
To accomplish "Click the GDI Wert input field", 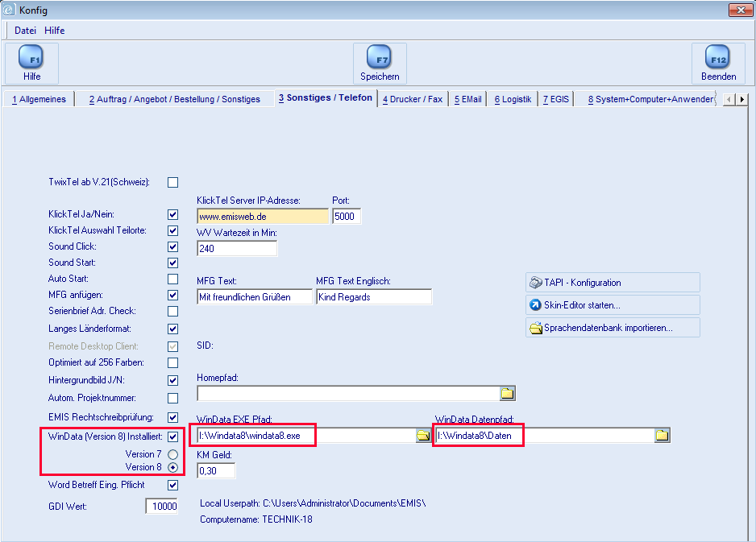I will 161,506.
